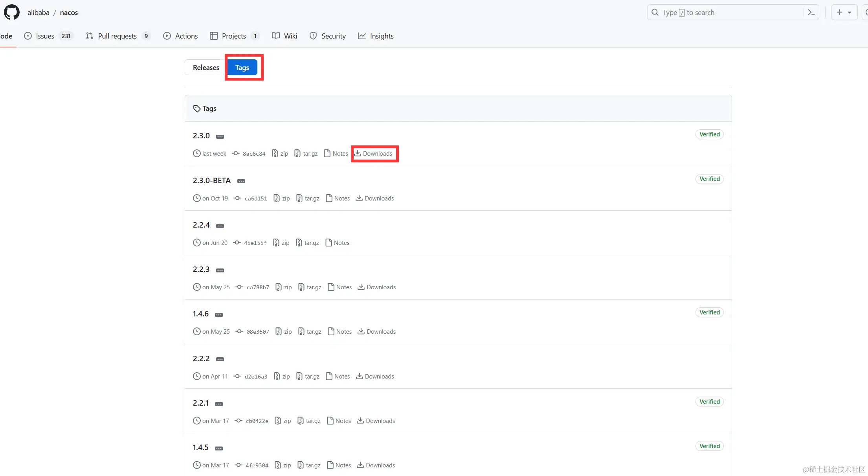Switch to the Issues tab
This screenshot has width=868, height=476.
tap(49, 36)
